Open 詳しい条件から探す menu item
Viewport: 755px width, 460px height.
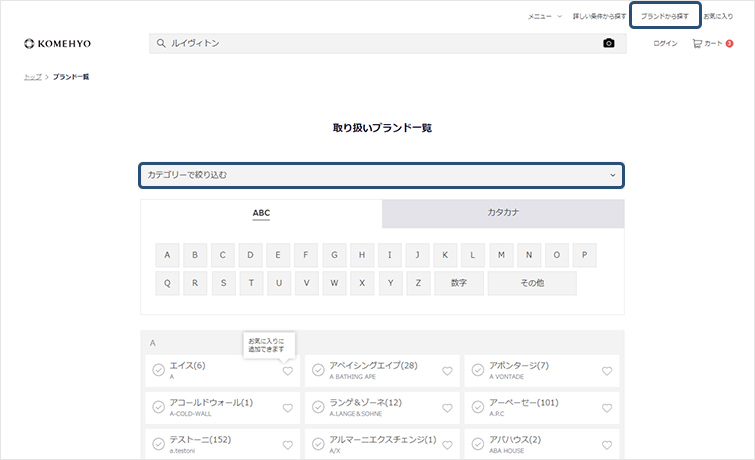[599, 16]
